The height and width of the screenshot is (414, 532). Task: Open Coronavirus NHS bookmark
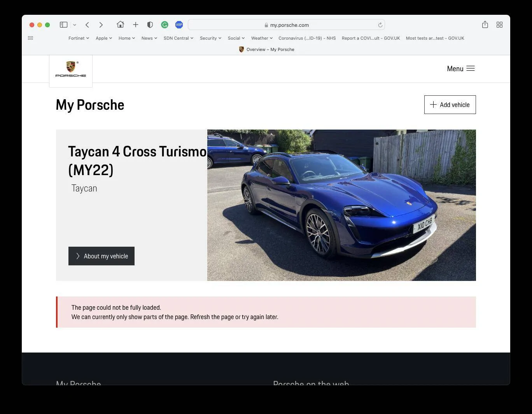307,38
